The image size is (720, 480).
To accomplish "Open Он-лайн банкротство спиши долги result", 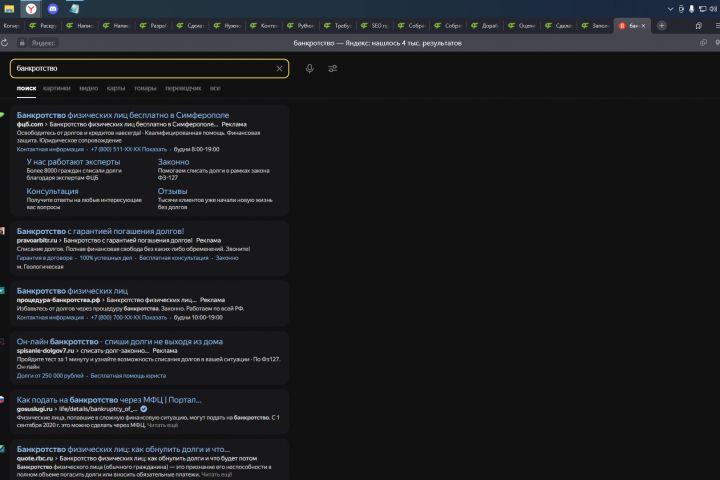I will tap(120, 342).
